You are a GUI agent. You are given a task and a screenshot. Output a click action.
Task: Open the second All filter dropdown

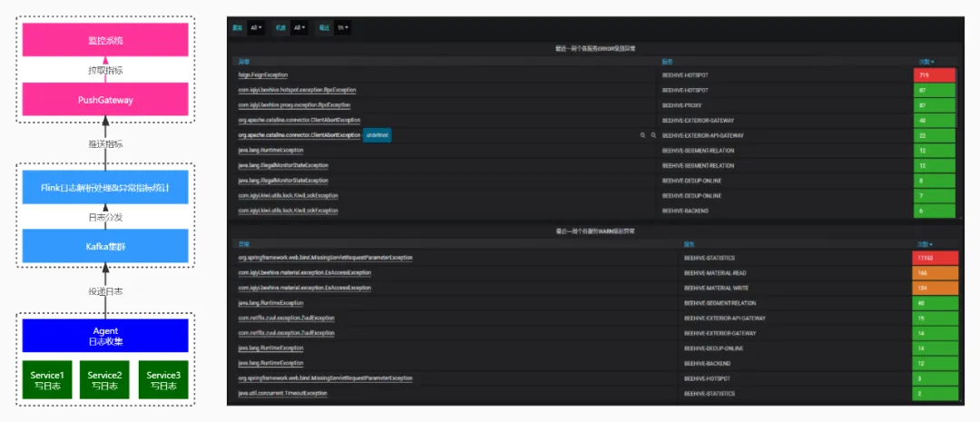click(301, 28)
